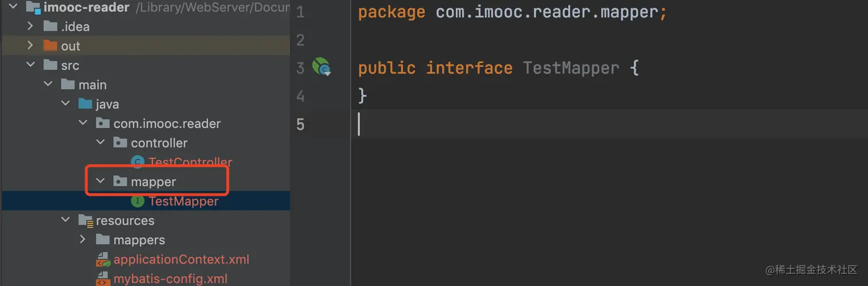
Task: Click the mappers folder icon
Action: [x=103, y=239]
